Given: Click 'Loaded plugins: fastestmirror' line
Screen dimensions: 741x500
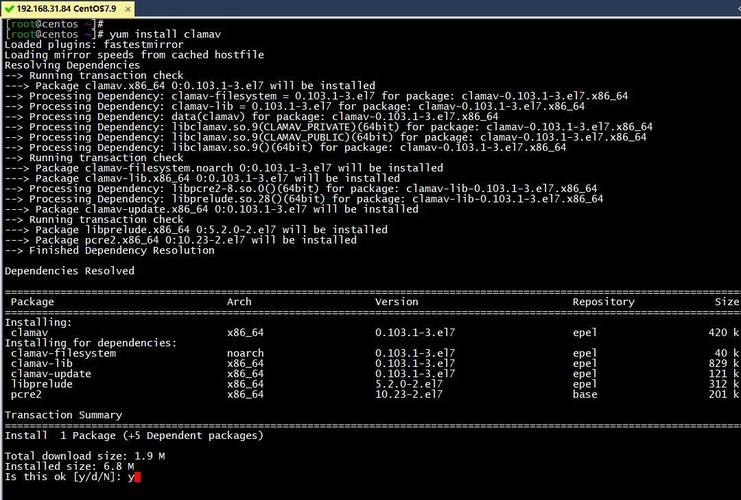Looking at the screenshot, I should point(94,45).
